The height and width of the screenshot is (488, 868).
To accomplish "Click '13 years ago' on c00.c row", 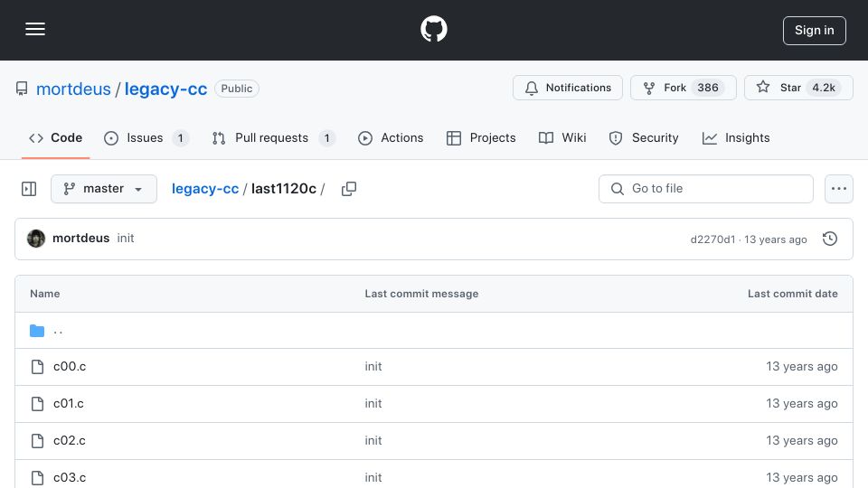I will coord(802,366).
